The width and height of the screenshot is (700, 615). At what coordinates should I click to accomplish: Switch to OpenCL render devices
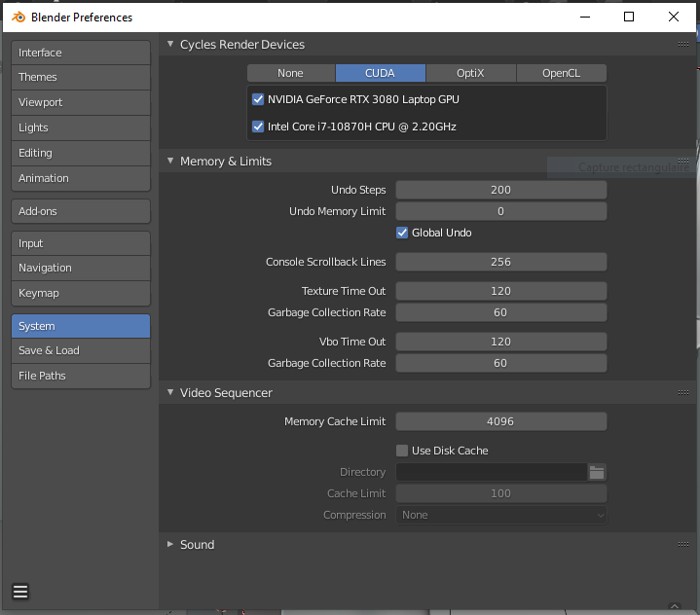click(561, 73)
